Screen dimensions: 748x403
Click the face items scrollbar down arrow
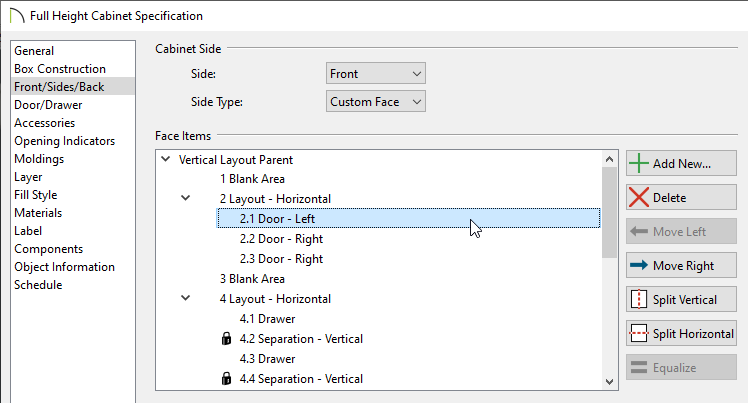coord(609,382)
